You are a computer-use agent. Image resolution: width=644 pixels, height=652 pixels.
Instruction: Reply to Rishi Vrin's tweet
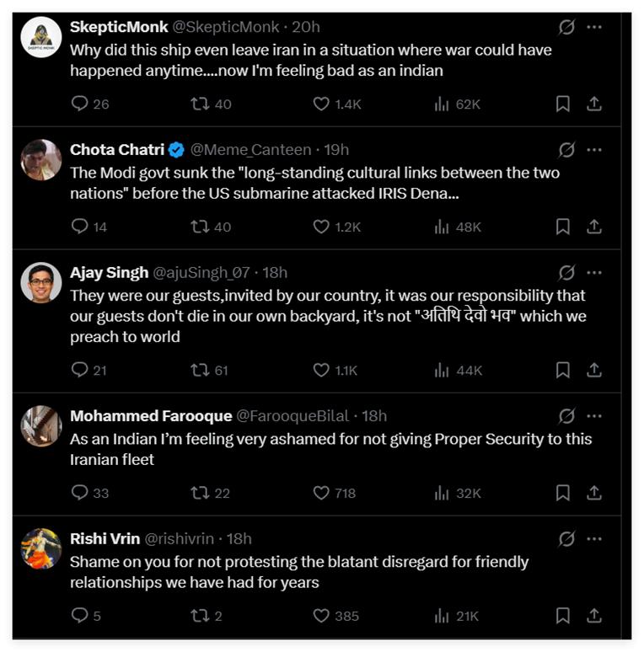[80, 616]
